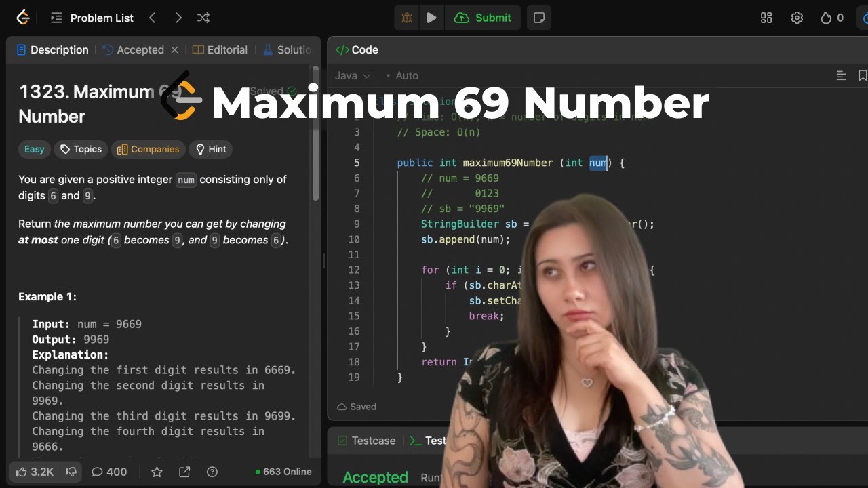This screenshot has height=488, width=868.
Task: Click the 'sb.append(num);' code line
Action: click(x=465, y=239)
